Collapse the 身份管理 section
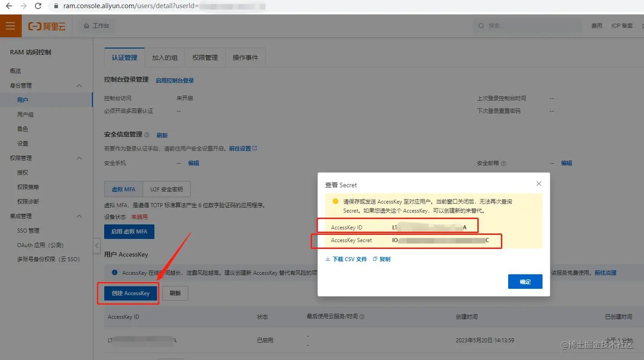Screen dimensions: 644x360 [x=79, y=86]
